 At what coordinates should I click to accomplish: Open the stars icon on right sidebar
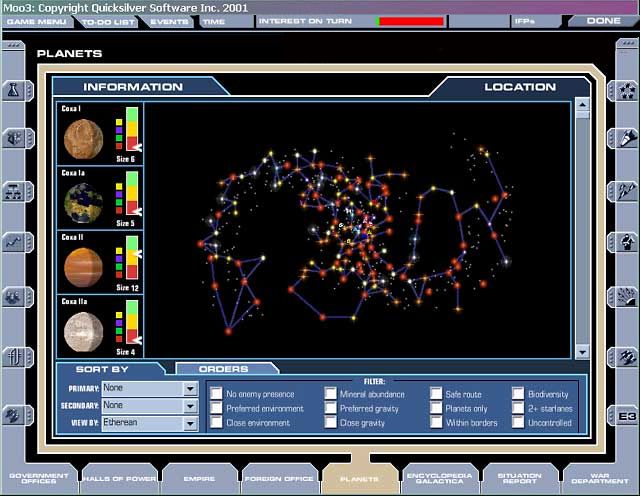[626, 91]
